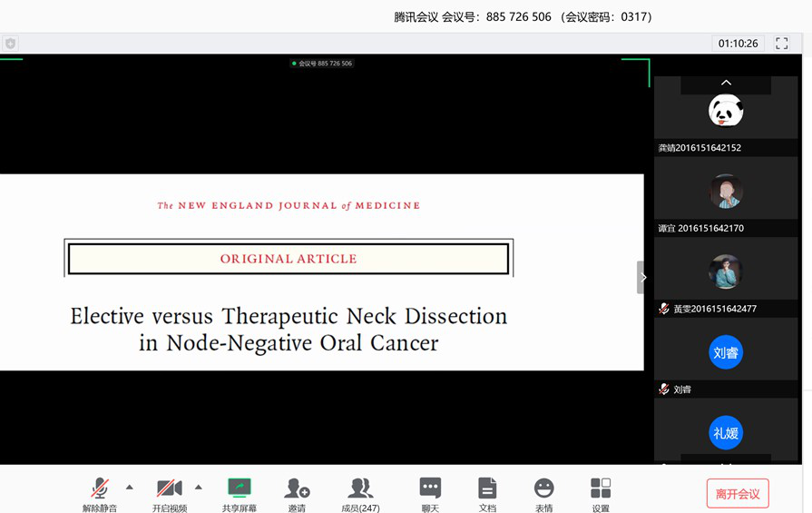Click the Leave Meeting (离开会议) button

[x=737, y=494]
